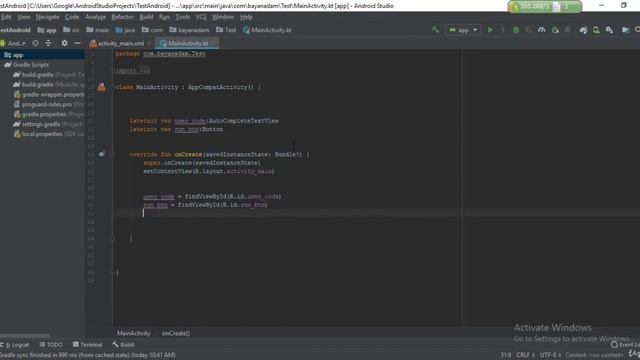This screenshot has height=360, width=640.
Task: Click UTF-8 encoding in status bar
Action: coord(550,355)
